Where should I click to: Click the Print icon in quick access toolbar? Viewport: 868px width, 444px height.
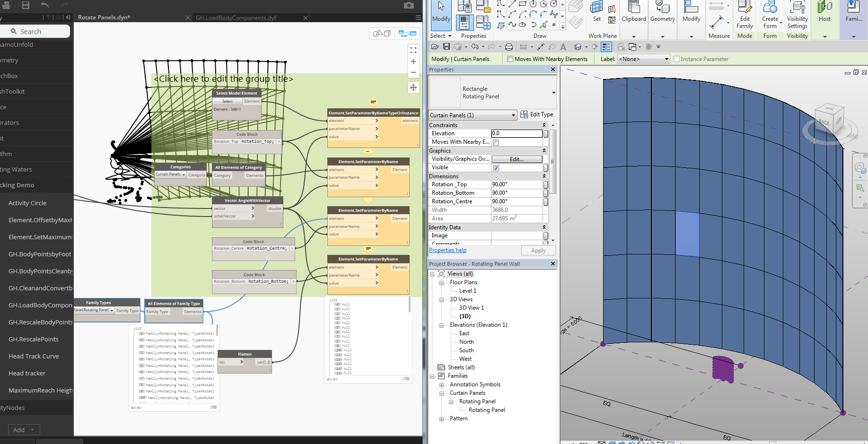tap(509, 47)
